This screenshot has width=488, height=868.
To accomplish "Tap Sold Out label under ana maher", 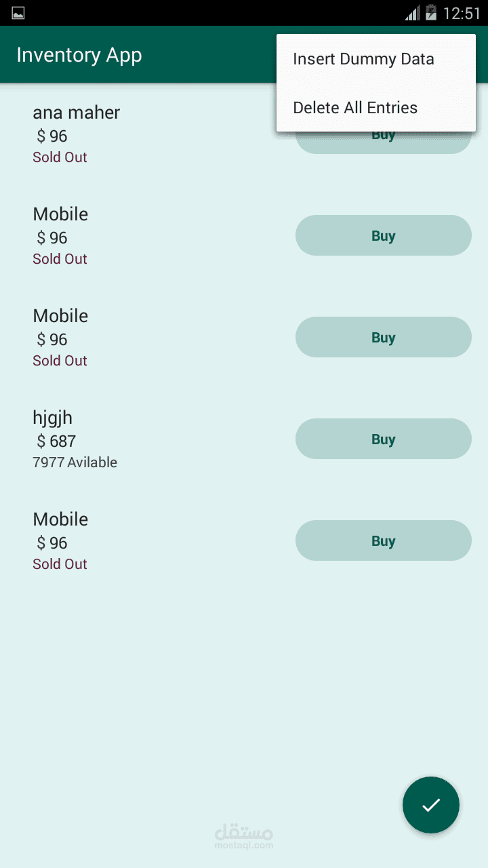I will pyautogui.click(x=60, y=157).
